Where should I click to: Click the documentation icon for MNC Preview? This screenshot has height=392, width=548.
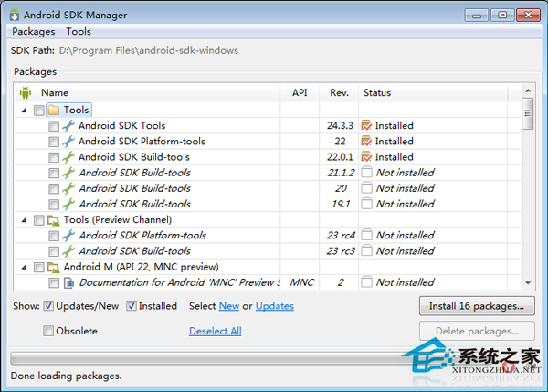(x=68, y=282)
